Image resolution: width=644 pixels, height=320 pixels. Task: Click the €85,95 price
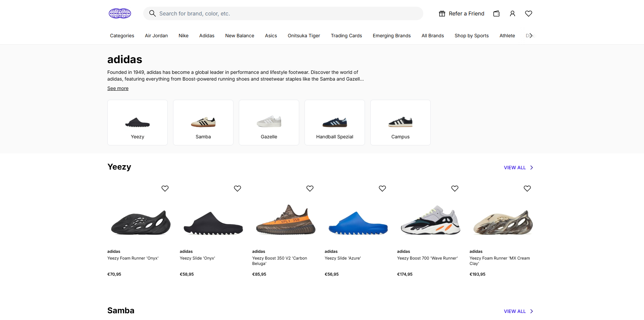(x=259, y=274)
